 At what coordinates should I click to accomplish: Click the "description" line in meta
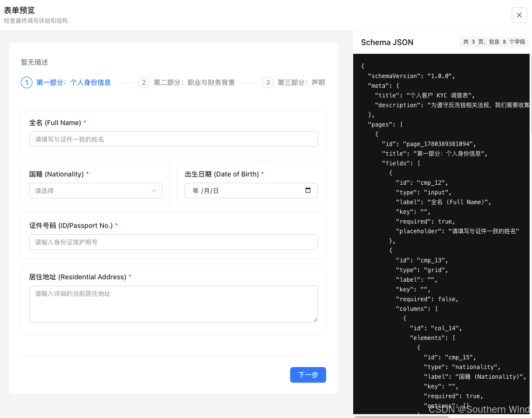click(x=452, y=105)
